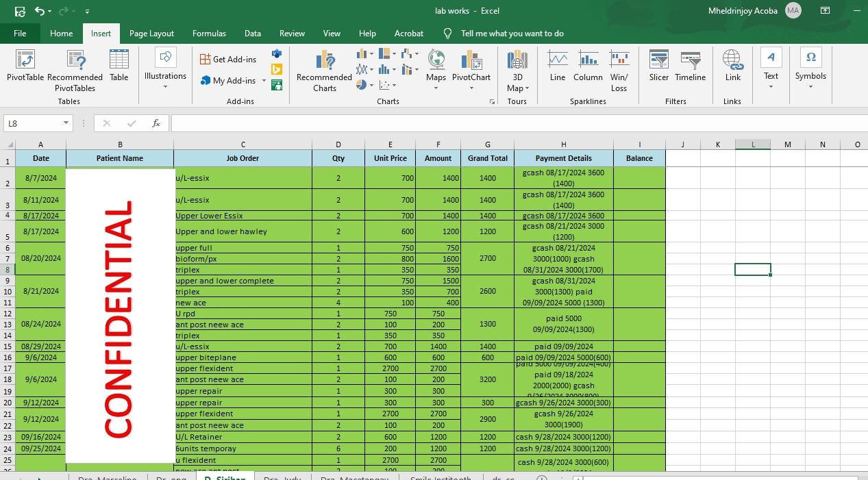Click Get Add-ins

[228, 60]
